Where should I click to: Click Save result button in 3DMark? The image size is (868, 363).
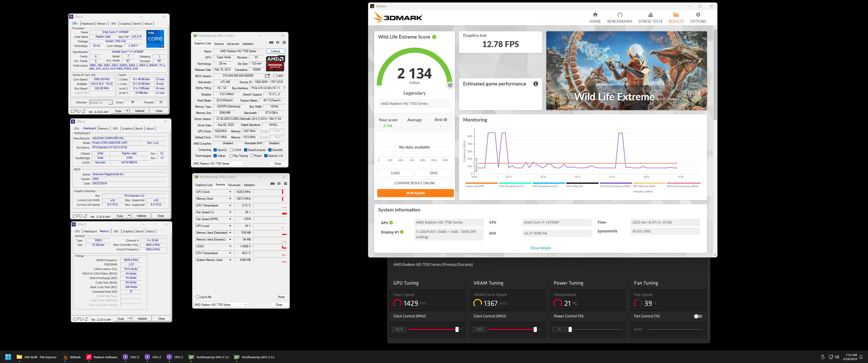[x=434, y=173]
